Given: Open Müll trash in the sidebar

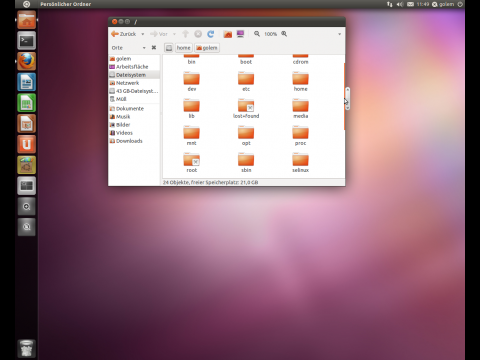Looking at the screenshot, I should coord(134,99).
